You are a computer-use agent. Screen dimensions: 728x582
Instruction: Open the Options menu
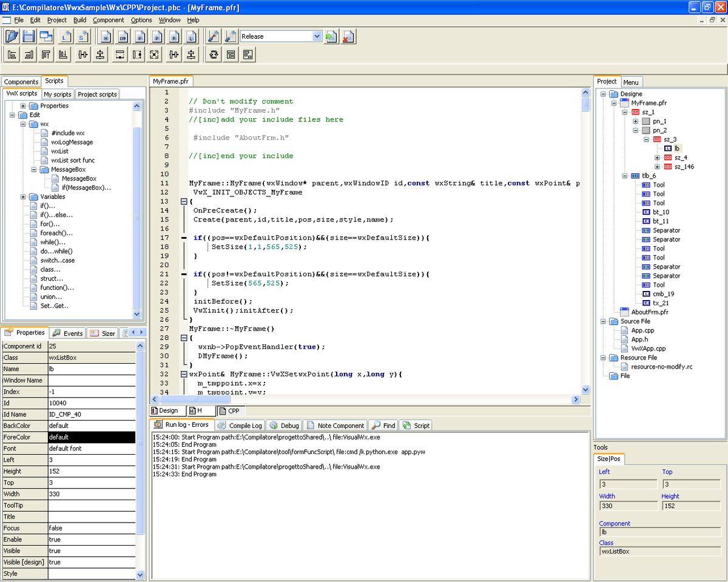click(141, 20)
